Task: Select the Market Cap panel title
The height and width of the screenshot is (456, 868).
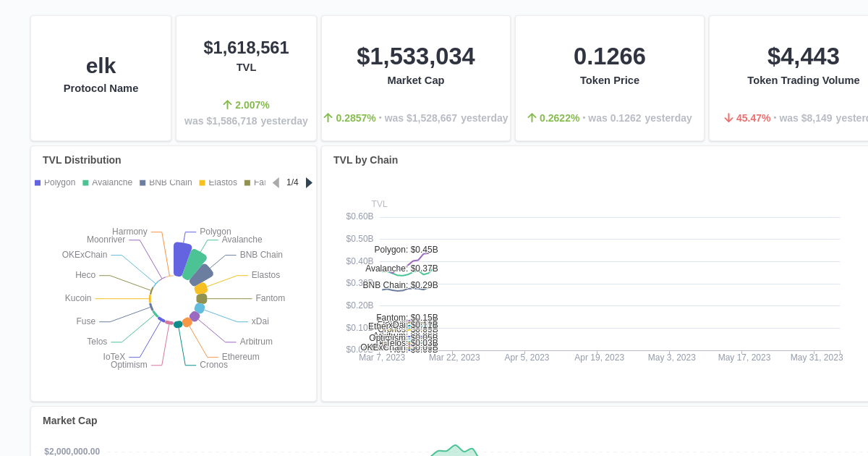Action: (x=69, y=421)
